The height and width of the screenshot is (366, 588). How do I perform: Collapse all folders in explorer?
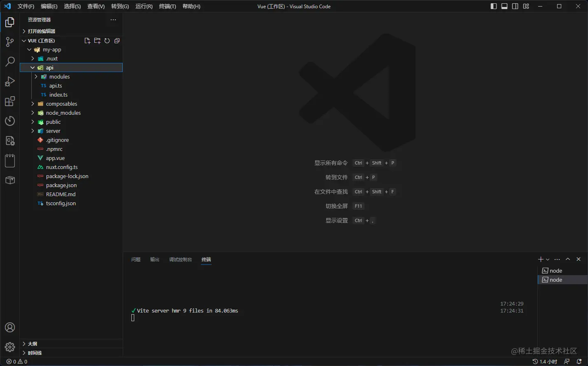click(x=117, y=41)
